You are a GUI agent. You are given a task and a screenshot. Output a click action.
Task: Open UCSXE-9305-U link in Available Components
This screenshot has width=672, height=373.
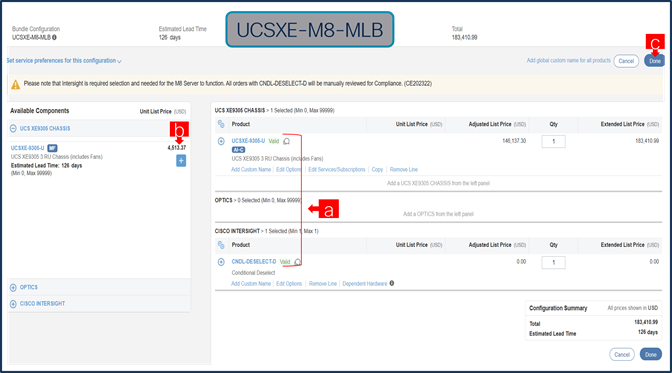(x=27, y=148)
